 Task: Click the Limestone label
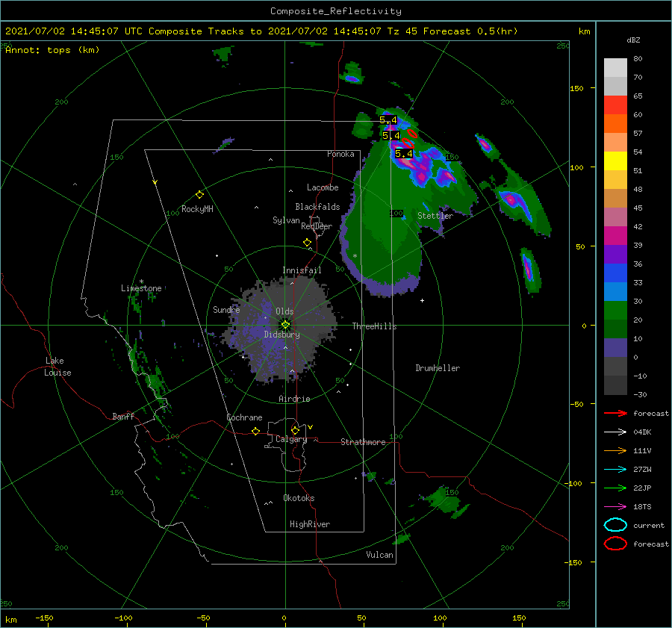click(141, 288)
